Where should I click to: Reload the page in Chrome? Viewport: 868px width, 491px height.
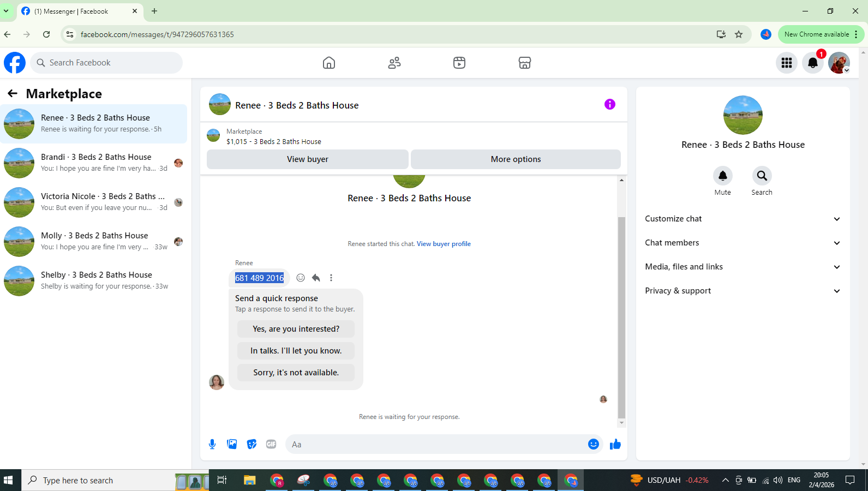pyautogui.click(x=46, y=34)
